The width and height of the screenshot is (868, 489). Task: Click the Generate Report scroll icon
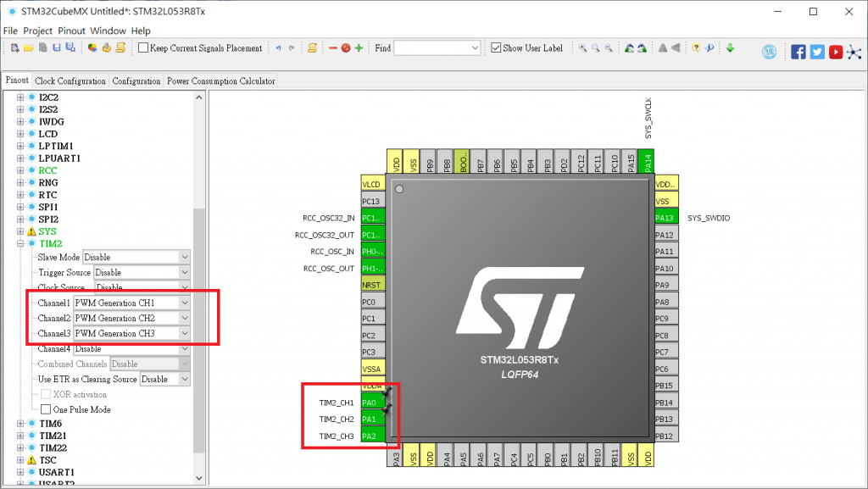[120, 48]
